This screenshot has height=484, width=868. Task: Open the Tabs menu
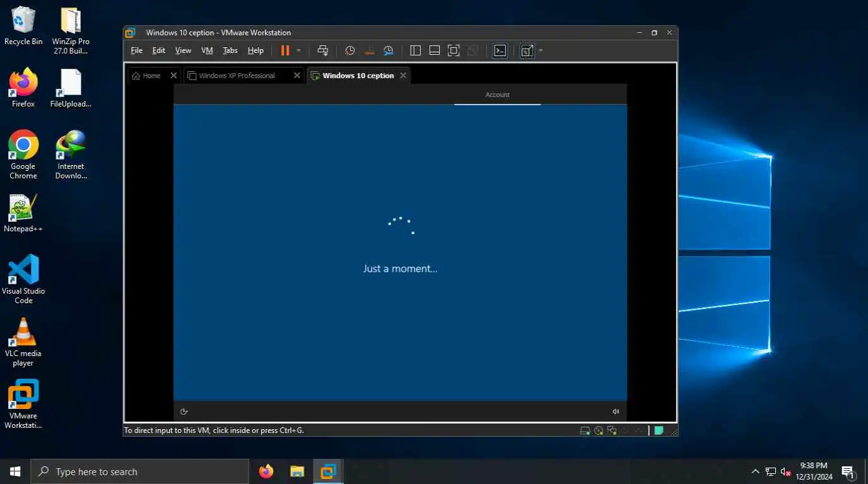pos(230,50)
